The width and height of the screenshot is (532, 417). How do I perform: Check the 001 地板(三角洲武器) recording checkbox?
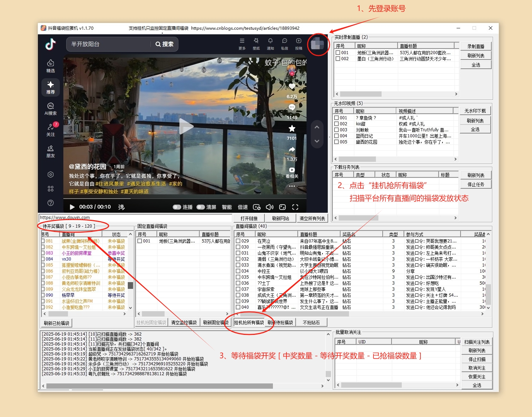[338, 52]
